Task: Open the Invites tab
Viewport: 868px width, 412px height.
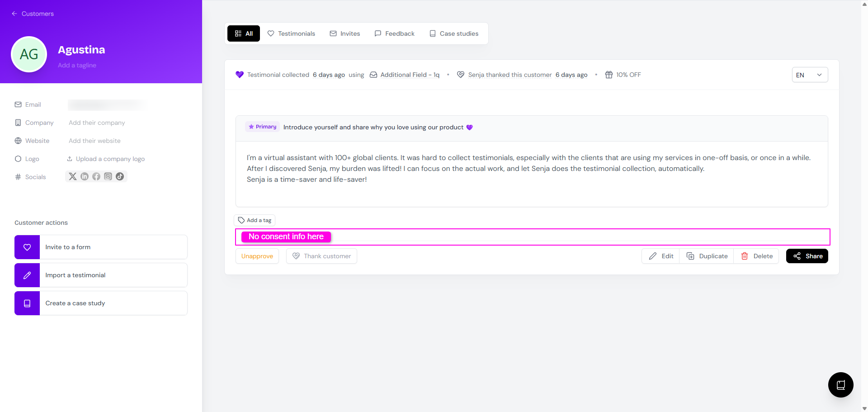Action: pyautogui.click(x=345, y=33)
